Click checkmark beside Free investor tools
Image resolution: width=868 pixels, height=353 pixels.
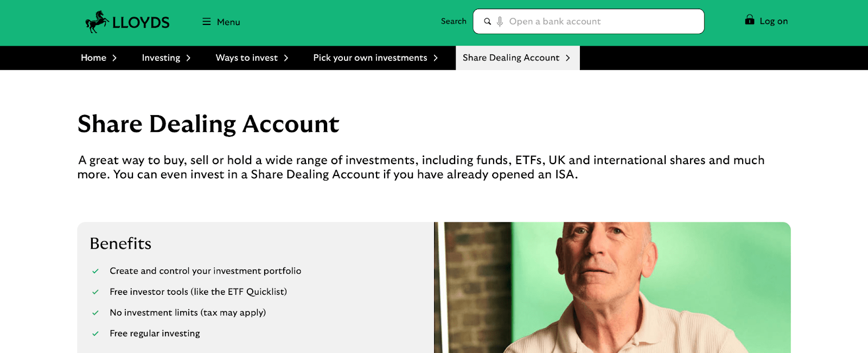tap(95, 292)
